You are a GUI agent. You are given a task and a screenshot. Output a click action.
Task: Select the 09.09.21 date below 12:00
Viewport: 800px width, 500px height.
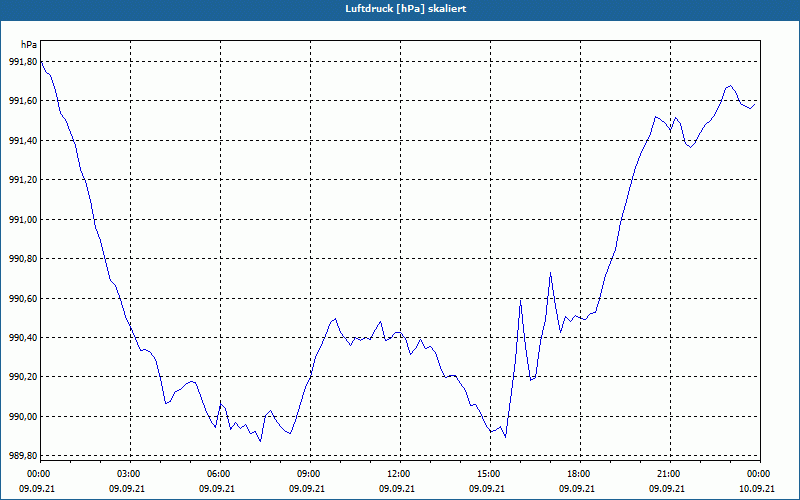pyautogui.click(x=396, y=489)
